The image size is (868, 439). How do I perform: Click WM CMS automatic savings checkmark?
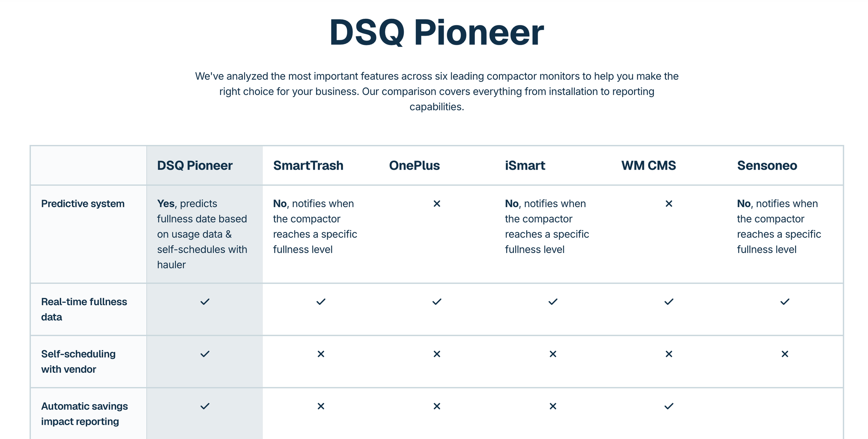point(669,406)
